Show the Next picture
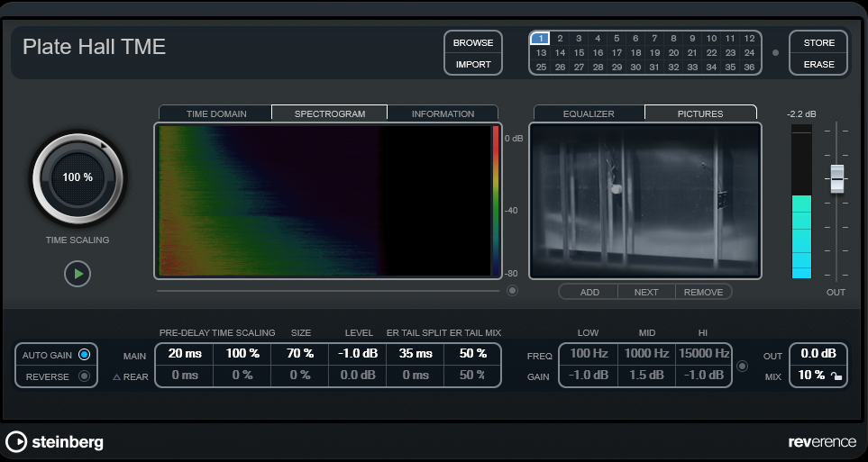The image size is (868, 462). (646, 292)
